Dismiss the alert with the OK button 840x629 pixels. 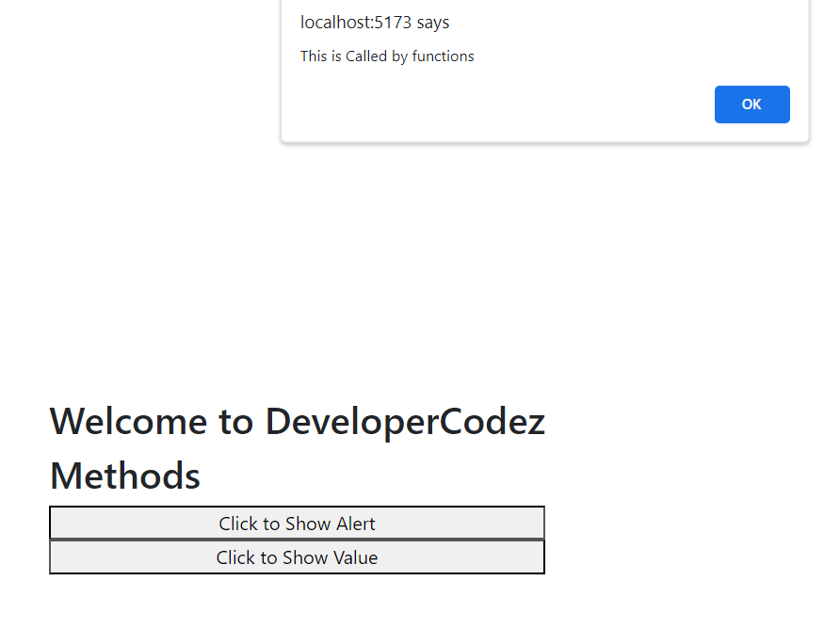[751, 105]
